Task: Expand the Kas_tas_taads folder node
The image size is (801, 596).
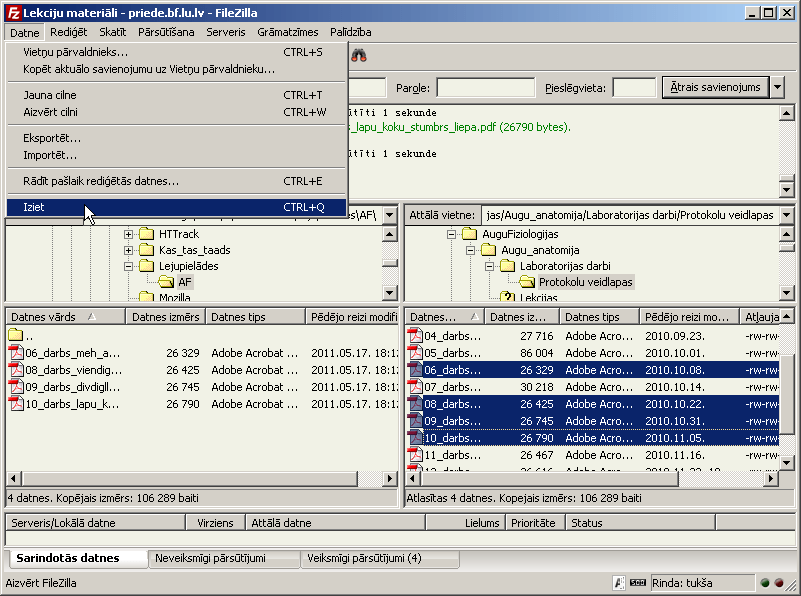Action: [x=128, y=250]
